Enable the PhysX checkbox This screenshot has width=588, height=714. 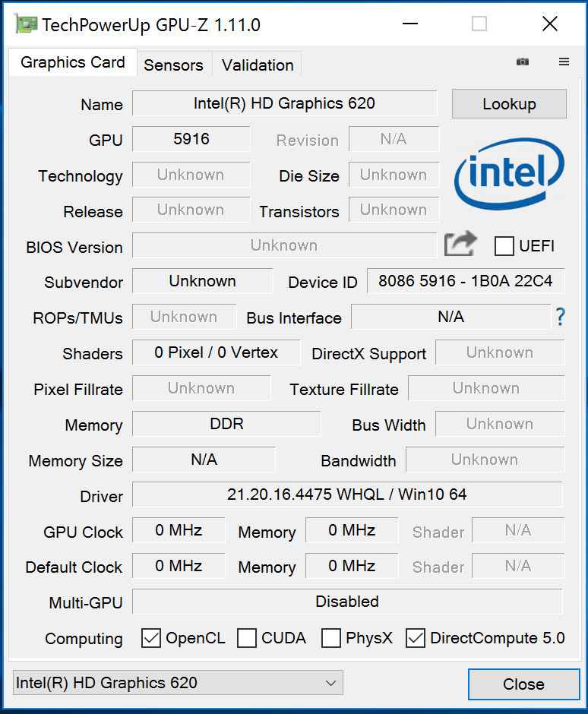[x=331, y=638]
